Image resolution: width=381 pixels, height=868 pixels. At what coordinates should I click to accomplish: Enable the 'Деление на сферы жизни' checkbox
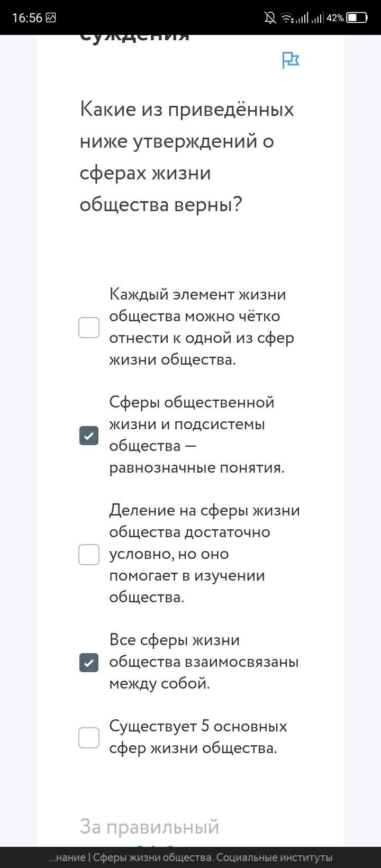click(x=89, y=555)
